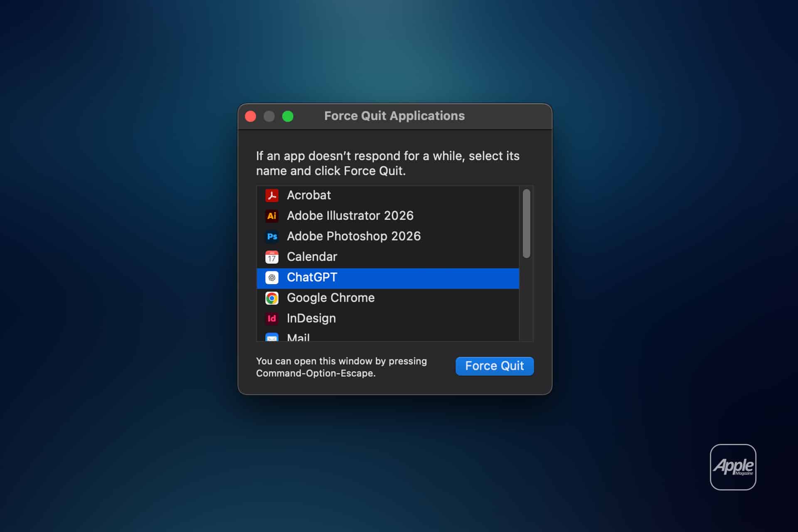Select the partially visible Mail row

pyautogui.click(x=388, y=336)
